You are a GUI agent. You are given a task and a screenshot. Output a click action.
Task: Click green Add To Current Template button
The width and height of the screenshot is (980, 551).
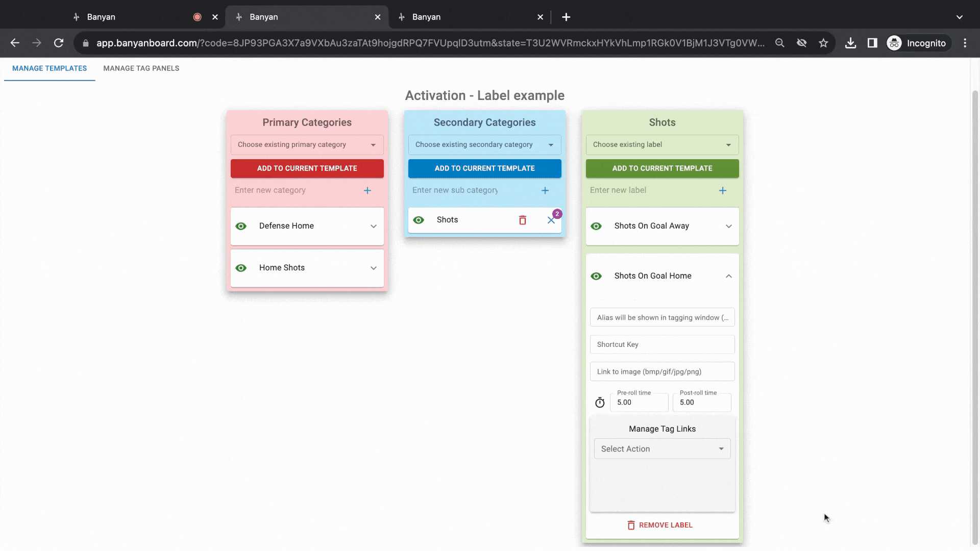coord(663,168)
